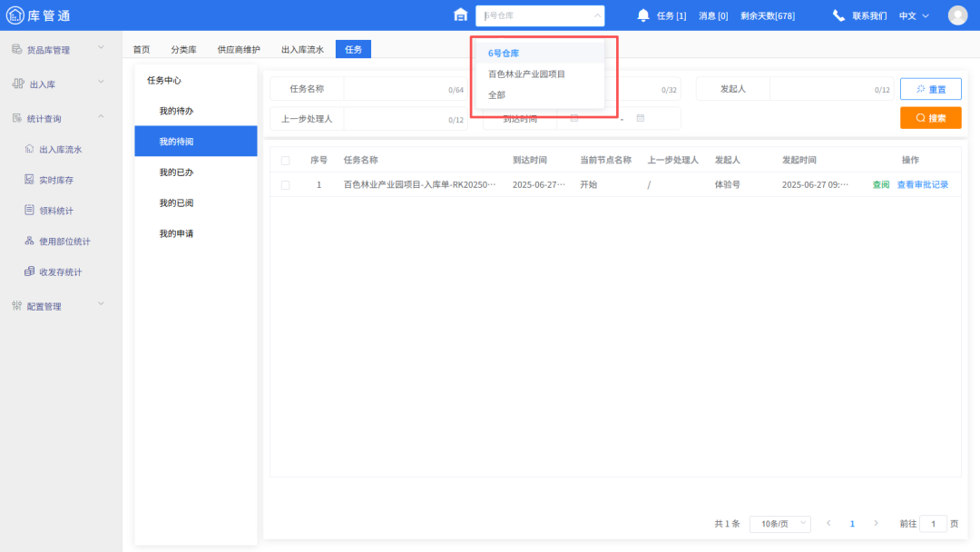Go to next page arrow

coord(877,523)
